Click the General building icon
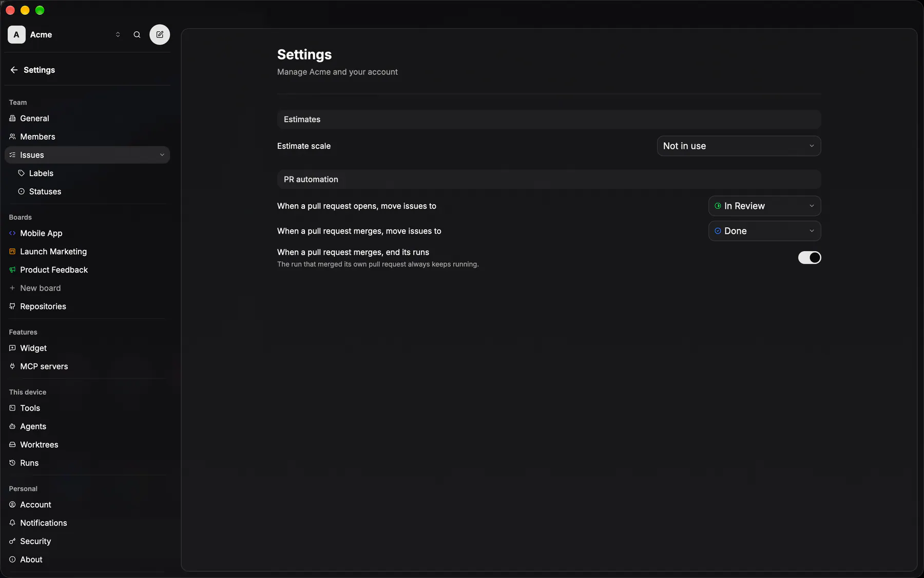Screen dimensions: 924x578 (12, 118)
